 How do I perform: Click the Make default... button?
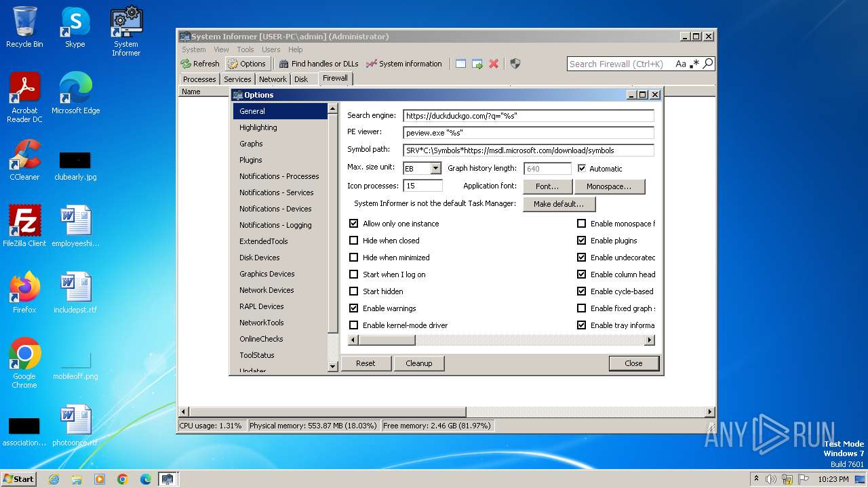point(558,204)
